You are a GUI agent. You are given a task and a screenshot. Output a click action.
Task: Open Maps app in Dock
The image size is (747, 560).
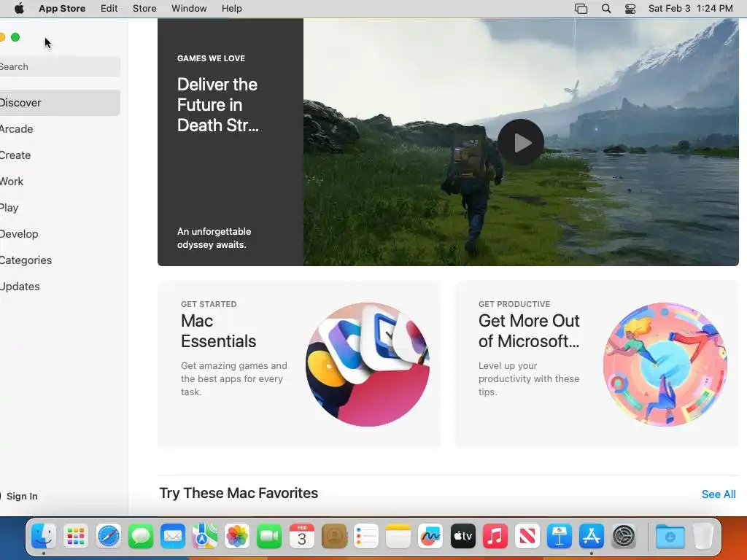point(205,537)
